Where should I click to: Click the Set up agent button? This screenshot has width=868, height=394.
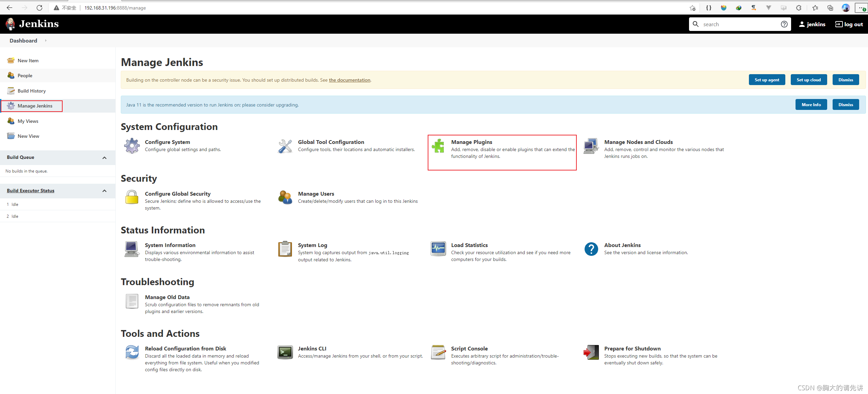(767, 80)
